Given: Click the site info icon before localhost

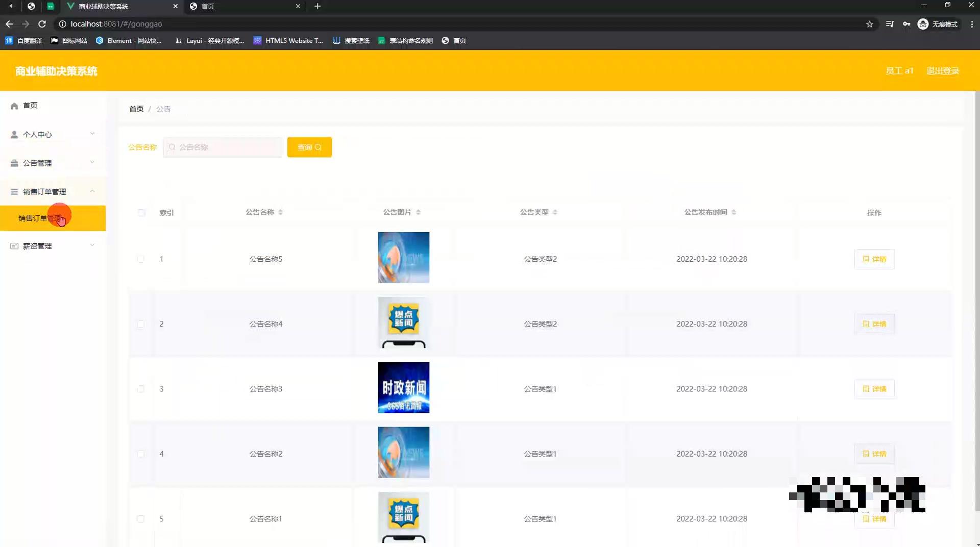Looking at the screenshot, I should [62, 24].
